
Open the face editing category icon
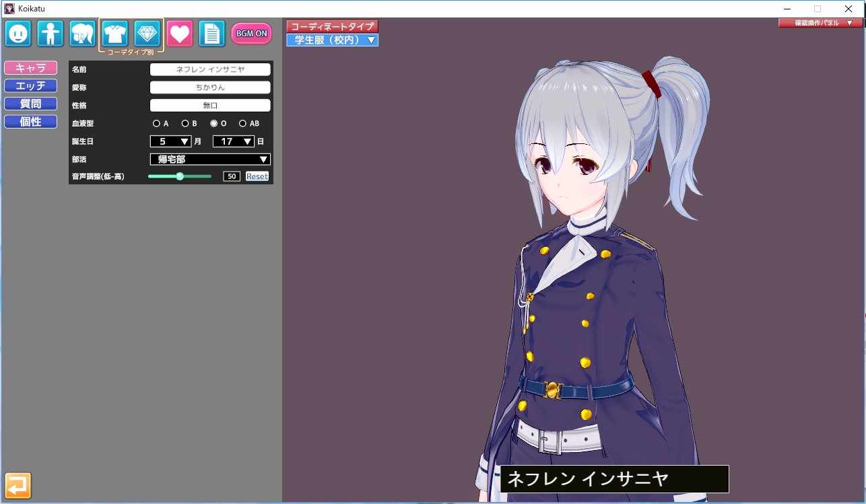(18, 33)
